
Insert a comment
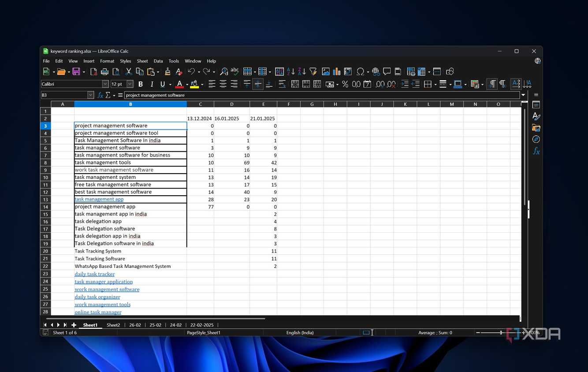[387, 71]
